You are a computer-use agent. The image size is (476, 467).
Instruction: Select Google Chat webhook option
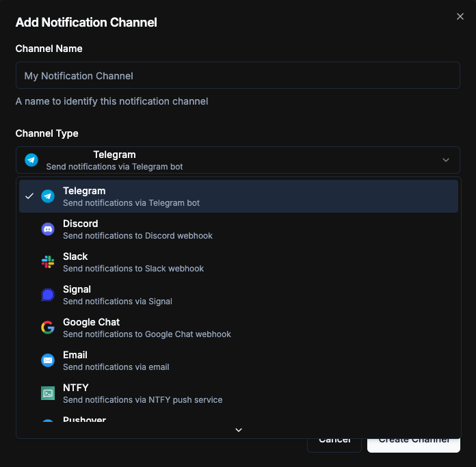(146, 328)
